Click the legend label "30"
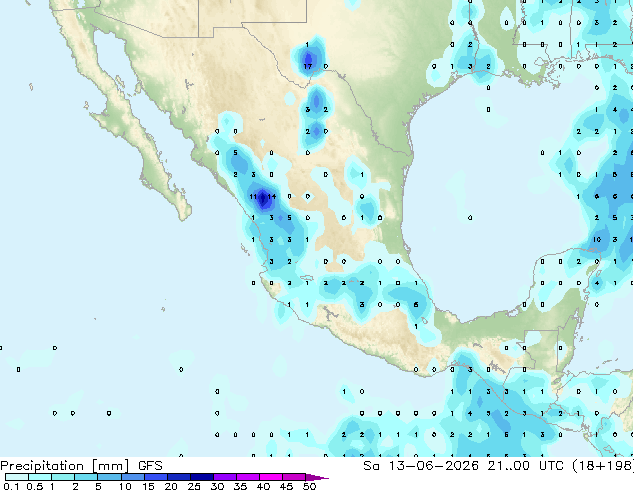The width and height of the screenshot is (634, 490). point(217,486)
